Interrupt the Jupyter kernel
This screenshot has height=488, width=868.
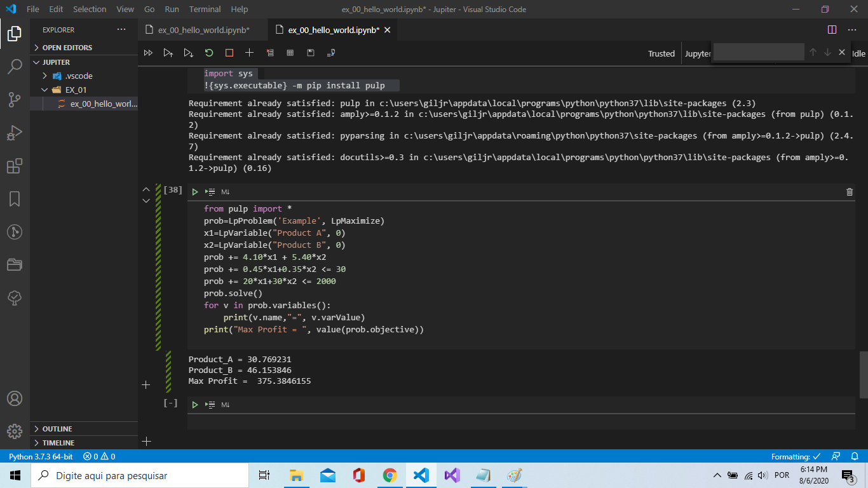[x=229, y=53]
